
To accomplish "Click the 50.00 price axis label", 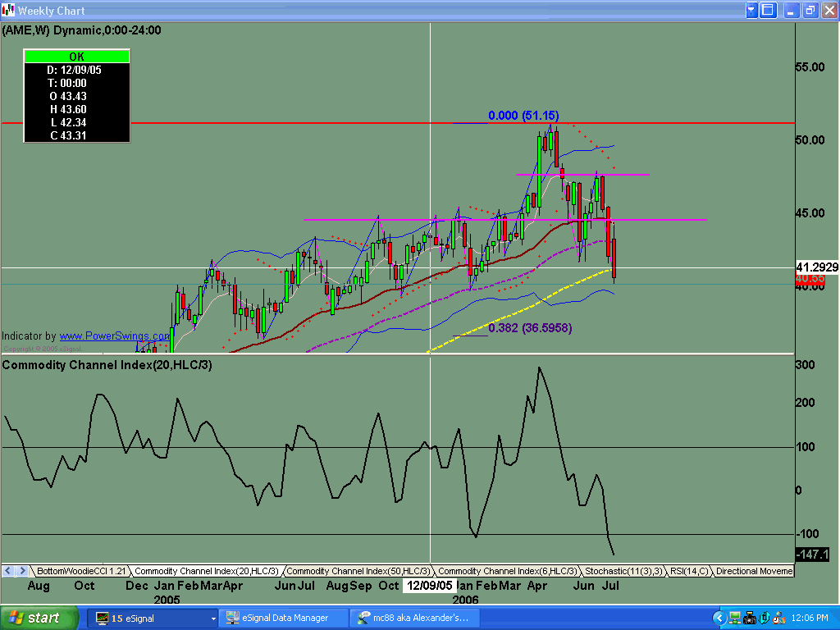I will 810,140.
